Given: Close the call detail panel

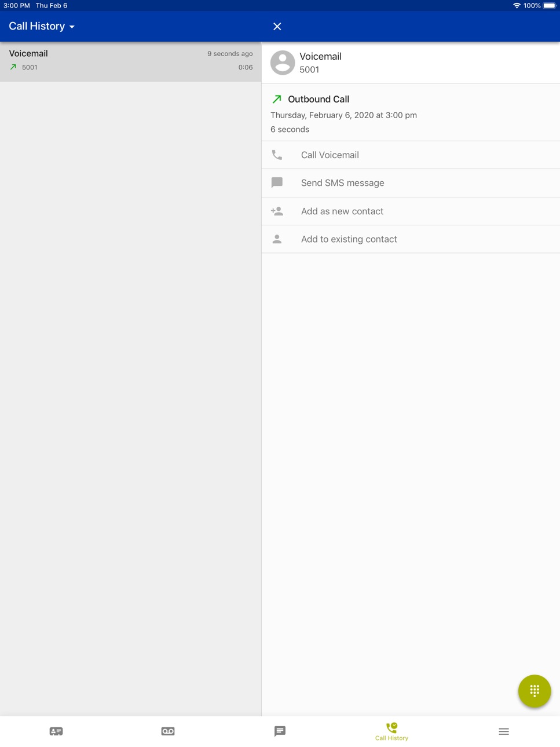Looking at the screenshot, I should pyautogui.click(x=277, y=26).
